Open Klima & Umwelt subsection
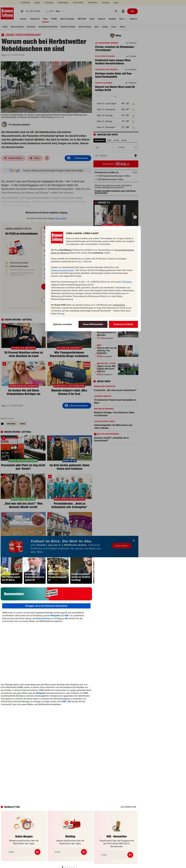The image size is (186, 868). tap(85, 27)
